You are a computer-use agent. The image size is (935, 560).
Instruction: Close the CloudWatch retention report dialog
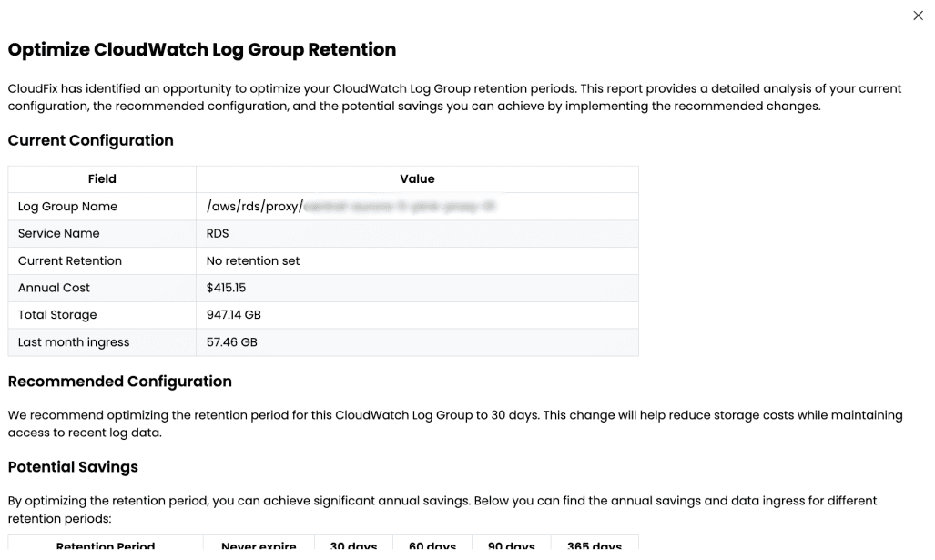(x=918, y=15)
